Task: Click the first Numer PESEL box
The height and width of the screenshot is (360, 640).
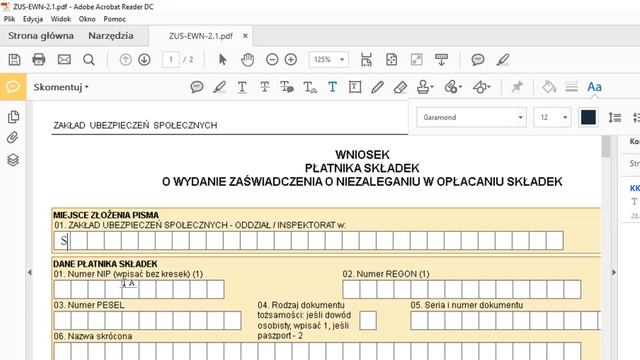Action: click(62, 321)
